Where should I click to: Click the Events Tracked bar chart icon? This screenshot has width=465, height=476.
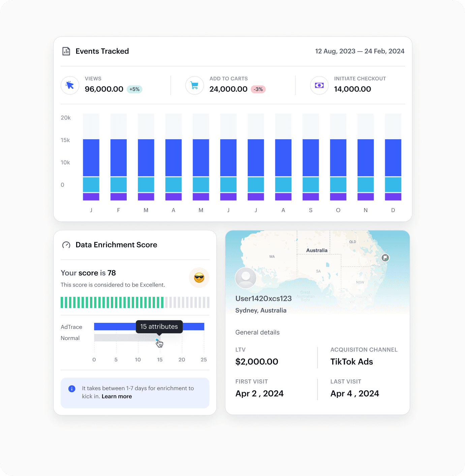pyautogui.click(x=66, y=51)
